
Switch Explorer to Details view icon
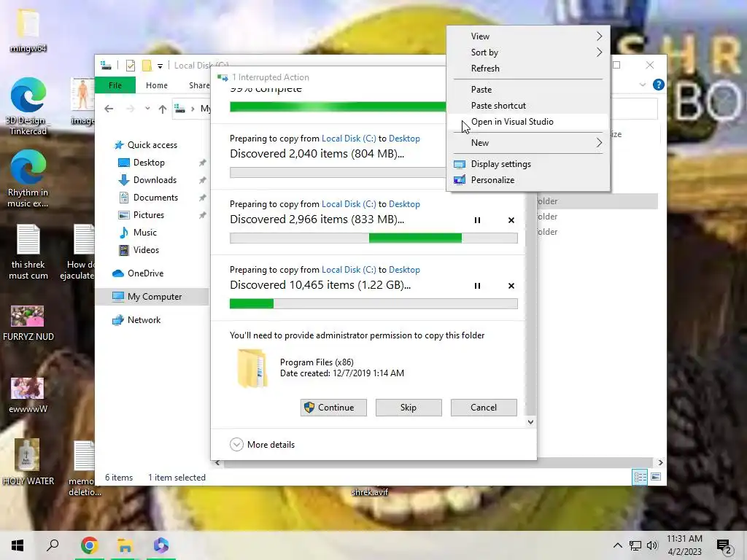point(640,477)
